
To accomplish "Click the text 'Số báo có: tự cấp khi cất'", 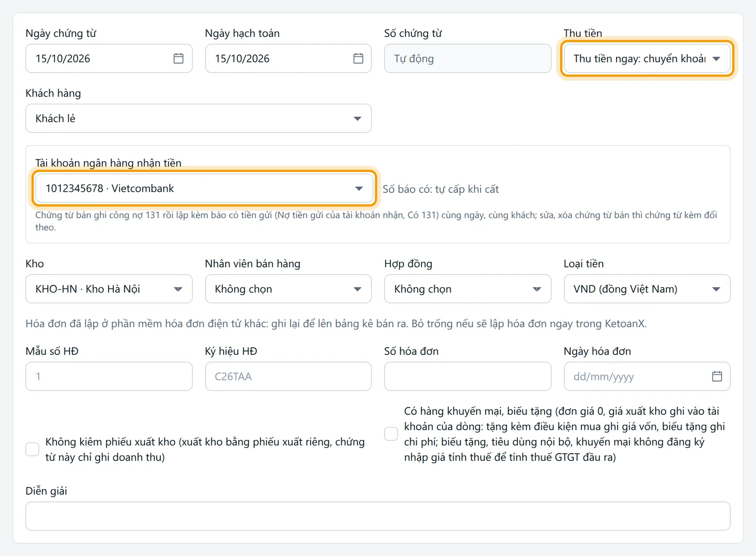I will pyautogui.click(x=441, y=189).
